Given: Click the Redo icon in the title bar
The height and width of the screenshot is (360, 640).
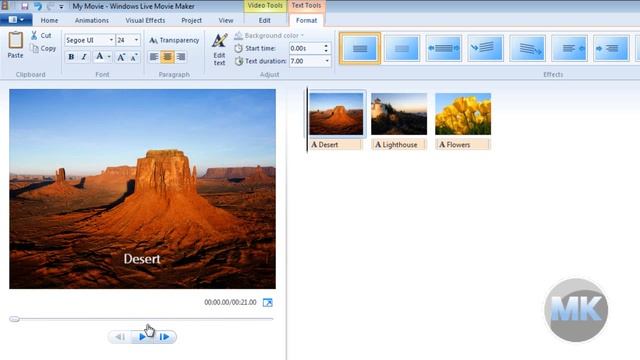Looking at the screenshot, I should point(51,6).
